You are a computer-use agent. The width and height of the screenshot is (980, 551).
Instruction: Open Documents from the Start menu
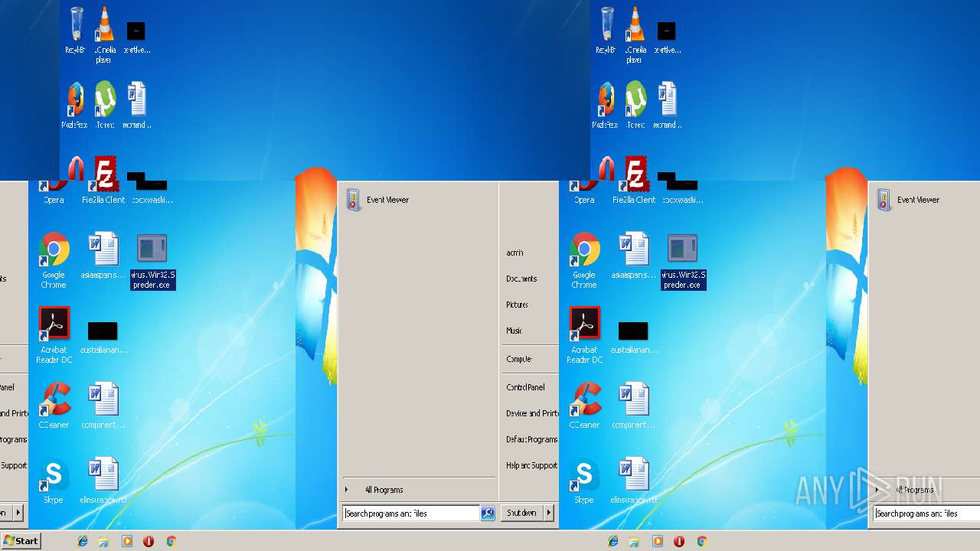521,279
